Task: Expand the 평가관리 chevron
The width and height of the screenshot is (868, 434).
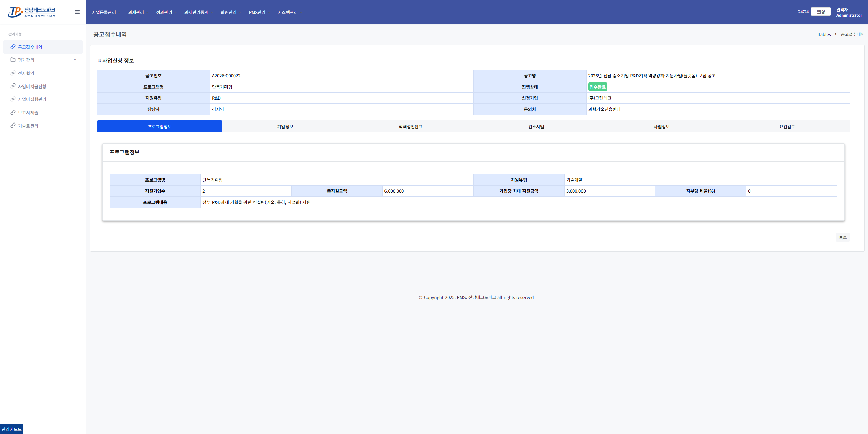Action: tap(75, 60)
